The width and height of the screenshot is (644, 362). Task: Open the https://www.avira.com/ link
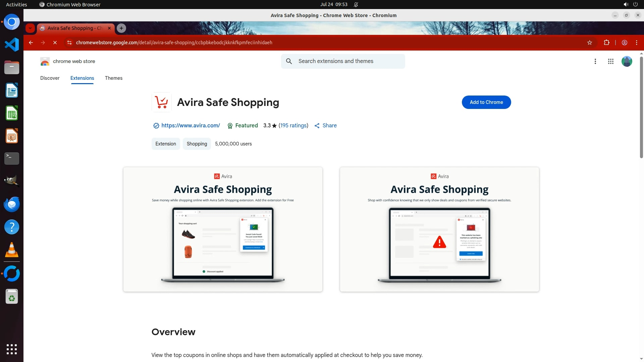tap(191, 125)
